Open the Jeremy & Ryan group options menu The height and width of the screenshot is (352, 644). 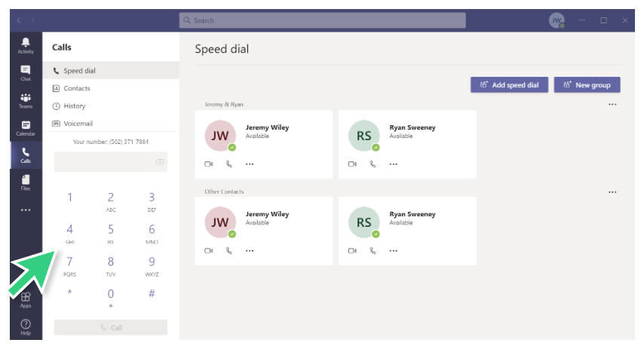(x=612, y=104)
